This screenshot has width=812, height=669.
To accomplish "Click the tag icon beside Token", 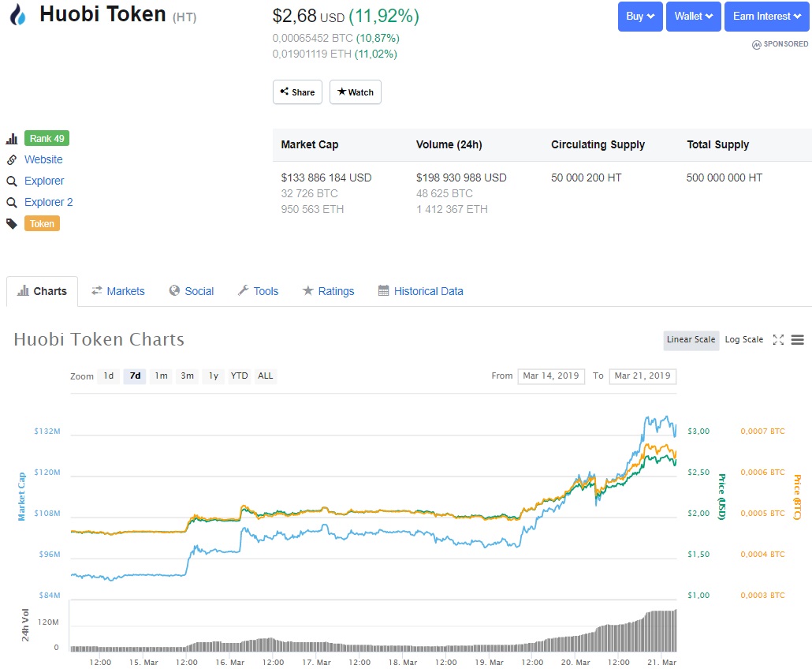I will (x=12, y=224).
